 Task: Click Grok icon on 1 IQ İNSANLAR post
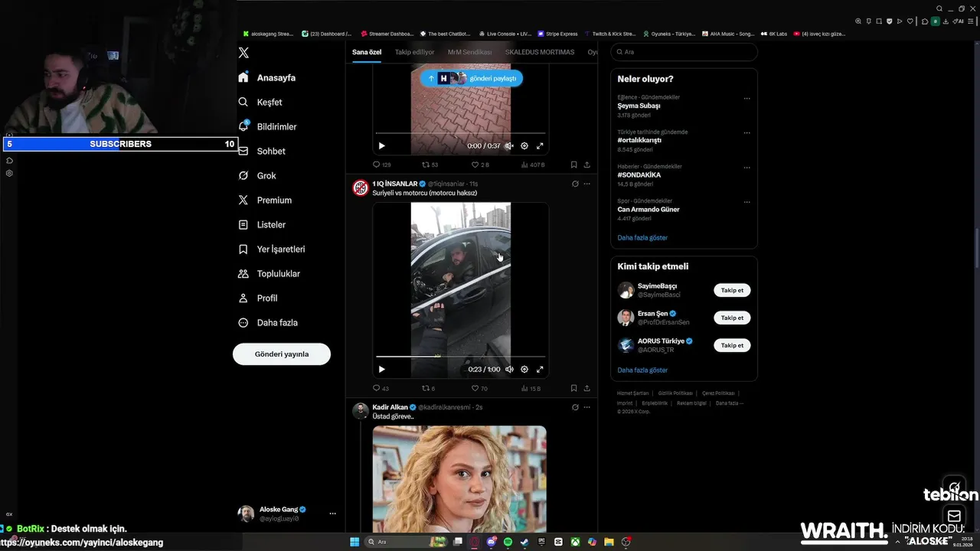point(575,184)
